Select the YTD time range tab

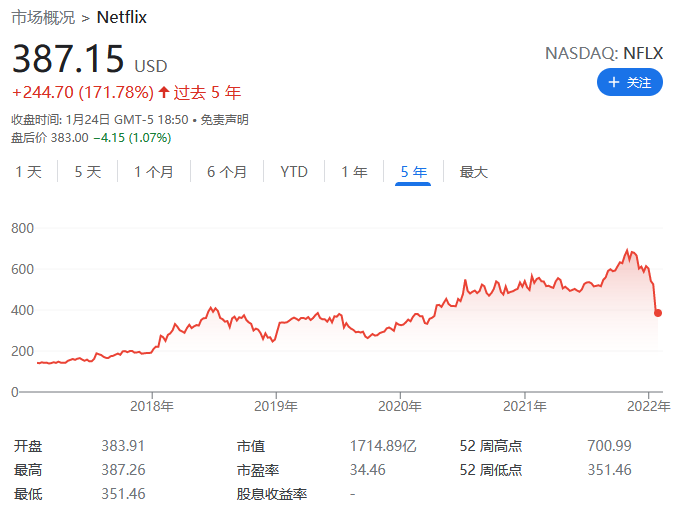coord(294,172)
